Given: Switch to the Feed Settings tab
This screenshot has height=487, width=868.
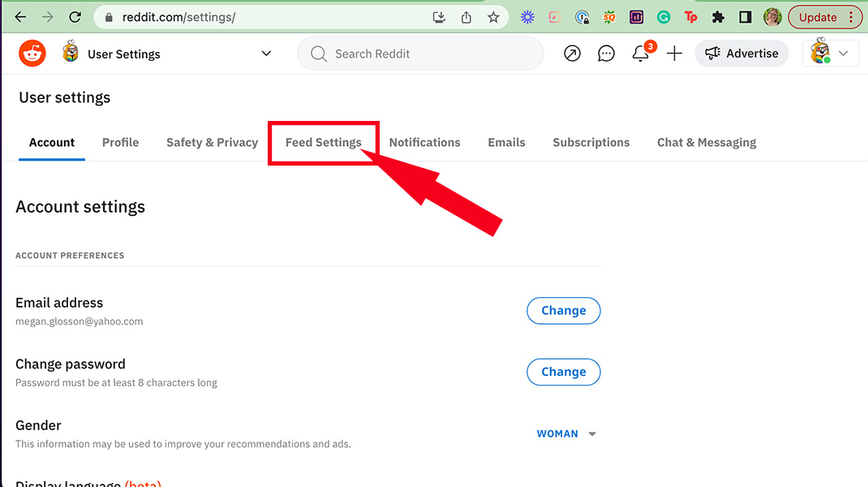Looking at the screenshot, I should (323, 142).
